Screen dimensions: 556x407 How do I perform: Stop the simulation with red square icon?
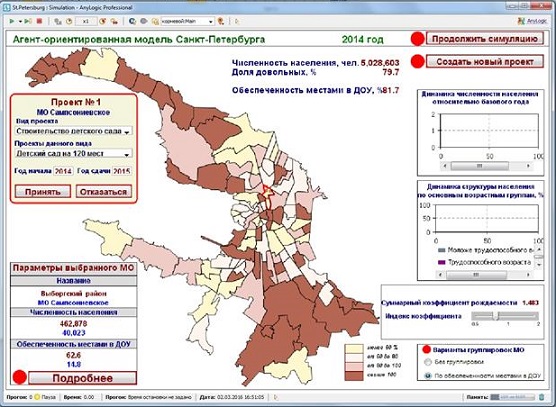click(x=39, y=21)
